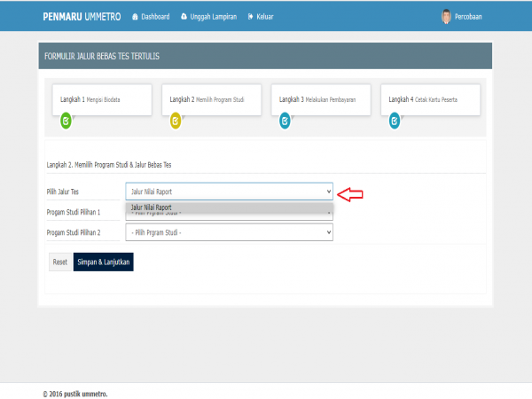Image resolution: width=532 pixels, height=399 pixels.
Task: Click the blue check circle under Langkah 4
Action: point(395,121)
